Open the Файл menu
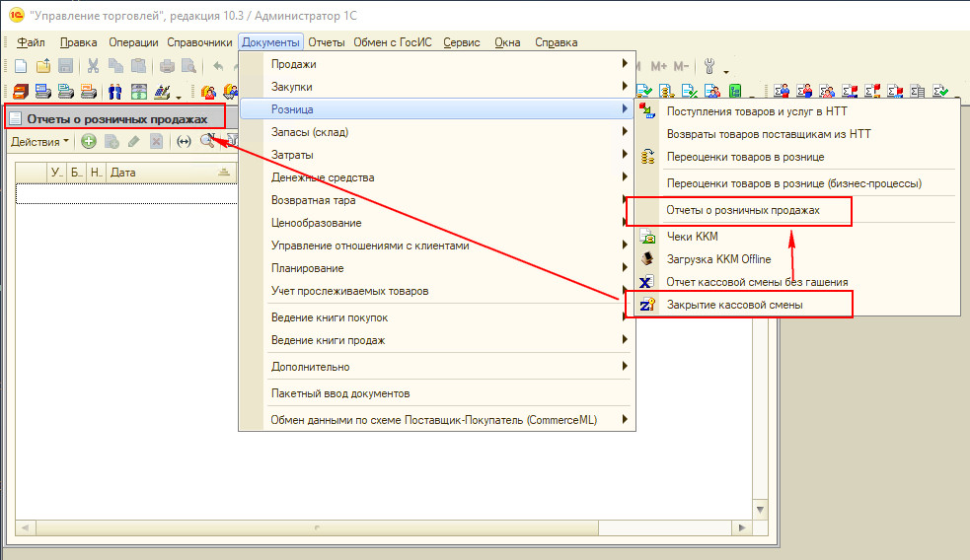970x560 pixels. (31, 42)
